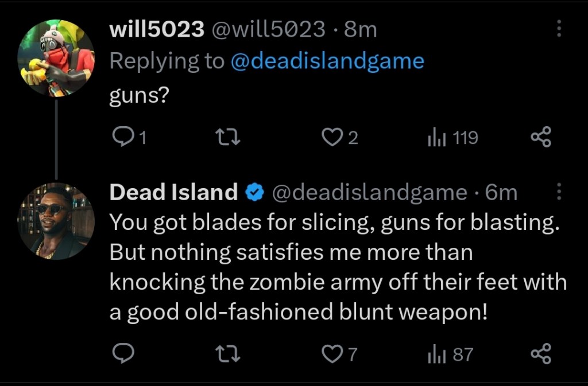Image resolution: width=588 pixels, height=386 pixels.
Task: Open the 8m timestamp on will5023's tweet
Action: point(360,29)
